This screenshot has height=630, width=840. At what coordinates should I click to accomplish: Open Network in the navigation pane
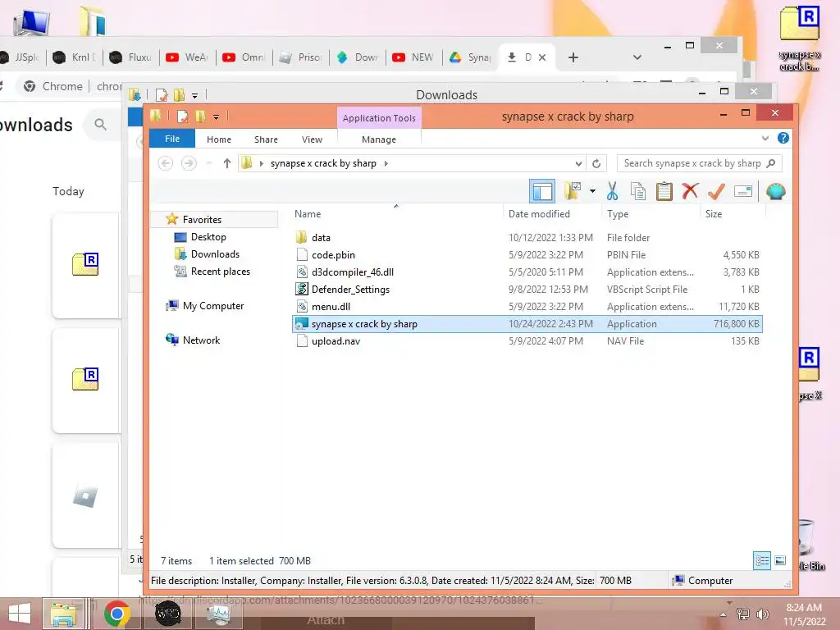tap(201, 340)
